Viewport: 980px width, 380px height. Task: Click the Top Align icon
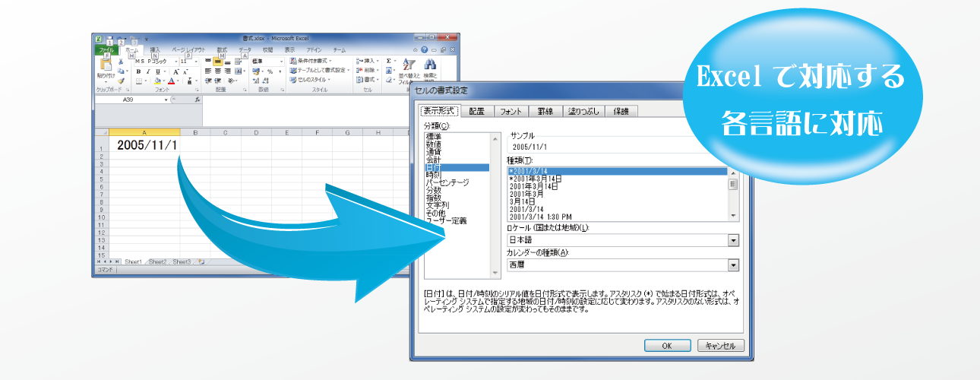[207, 62]
